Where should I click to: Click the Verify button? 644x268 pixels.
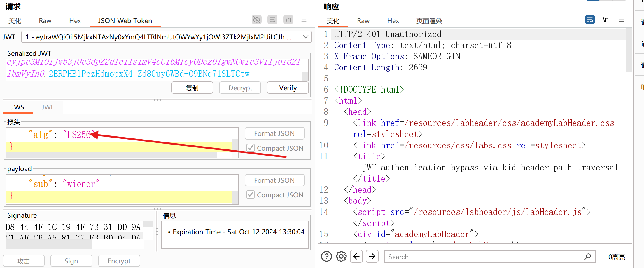(288, 88)
